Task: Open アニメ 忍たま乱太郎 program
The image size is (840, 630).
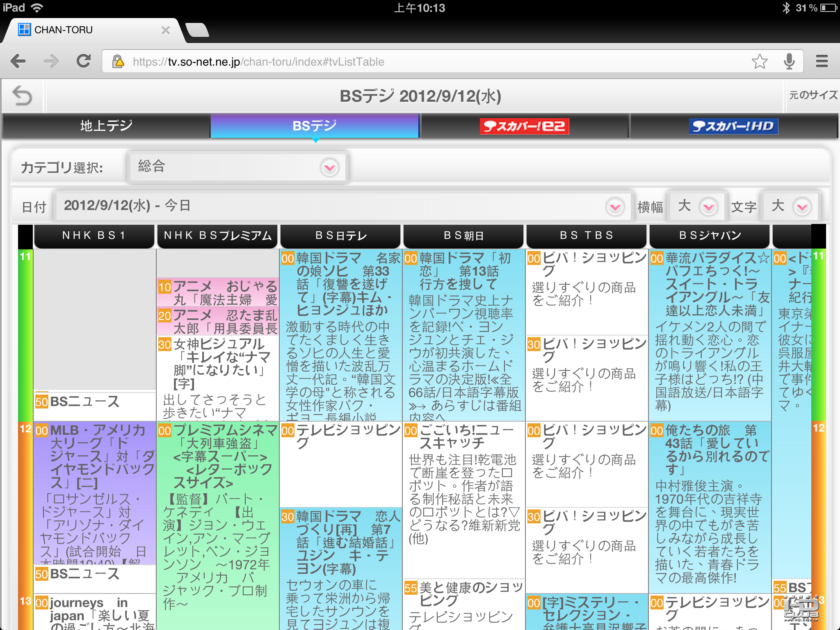Action: point(218,321)
